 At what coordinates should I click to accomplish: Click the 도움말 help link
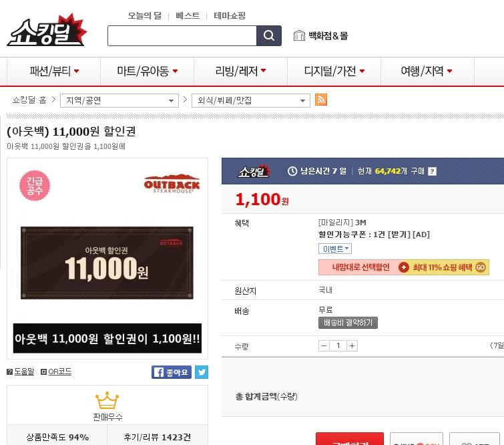(21, 372)
